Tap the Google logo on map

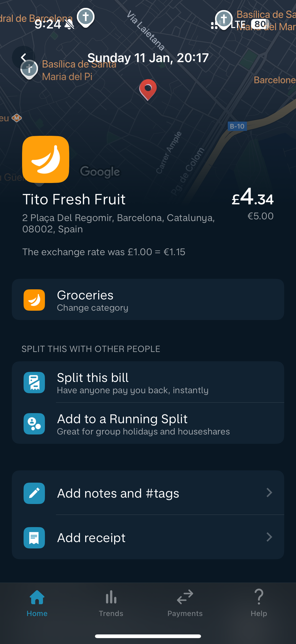point(100,172)
